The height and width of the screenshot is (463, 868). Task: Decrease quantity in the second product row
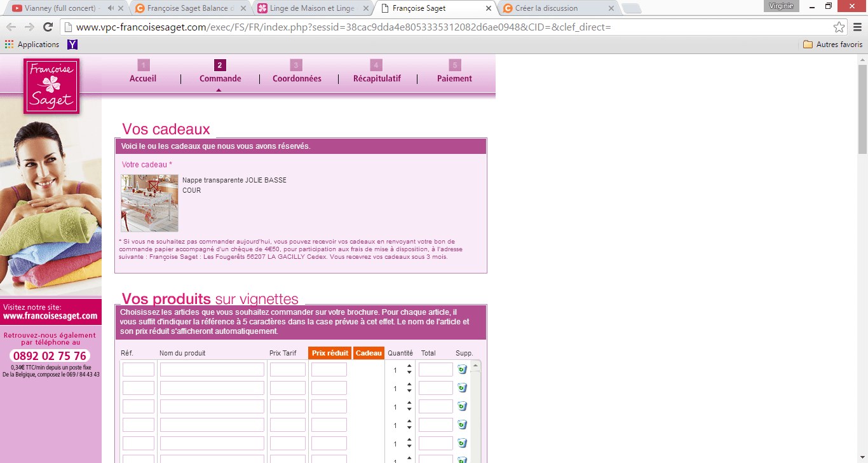[409, 391]
